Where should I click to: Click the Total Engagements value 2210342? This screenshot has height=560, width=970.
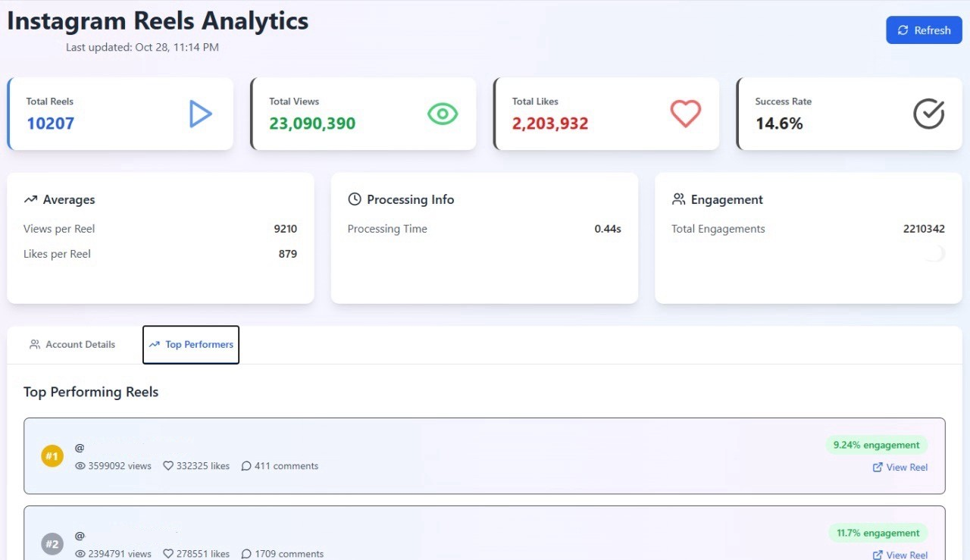[924, 229]
